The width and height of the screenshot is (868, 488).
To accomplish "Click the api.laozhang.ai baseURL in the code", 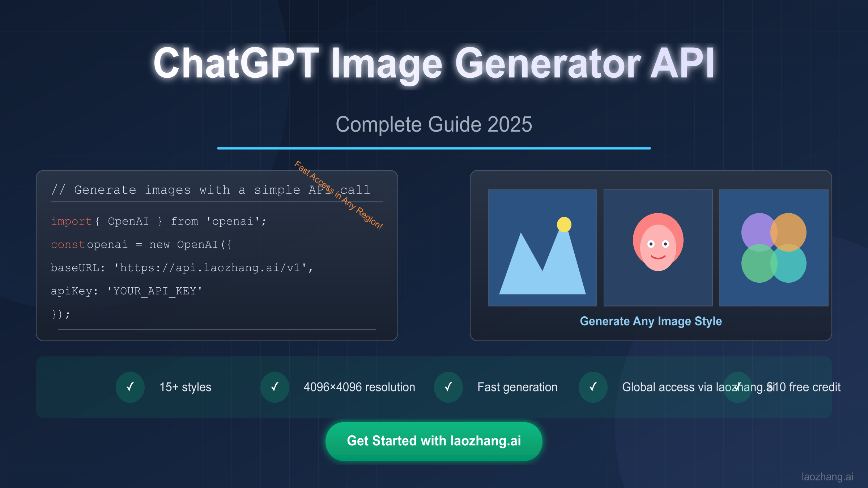I will (212, 267).
